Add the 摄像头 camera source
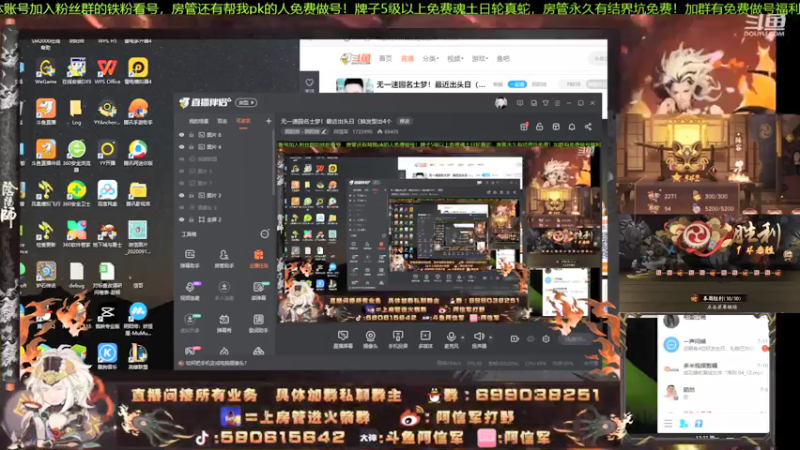 tap(370, 339)
